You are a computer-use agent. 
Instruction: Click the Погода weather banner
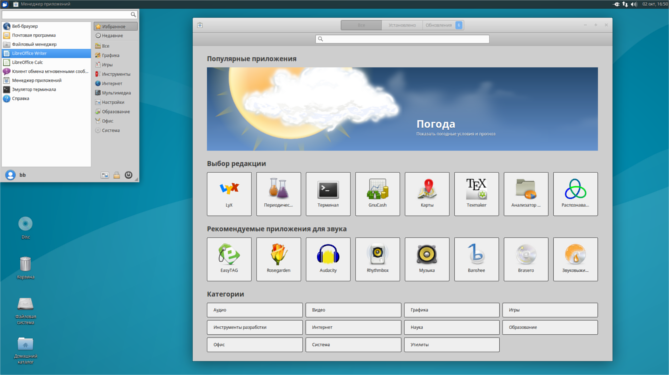[x=402, y=109]
